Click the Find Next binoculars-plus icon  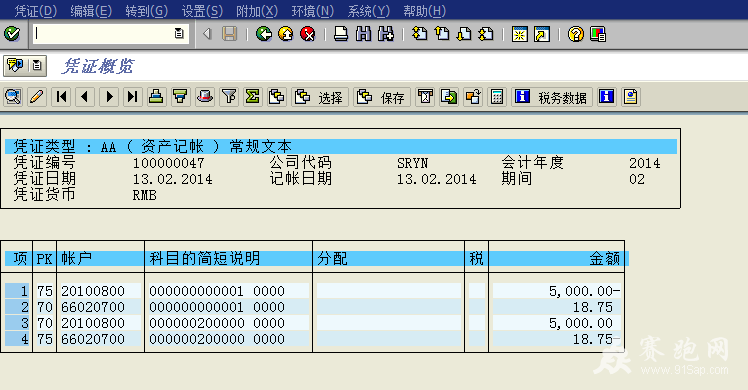385,34
